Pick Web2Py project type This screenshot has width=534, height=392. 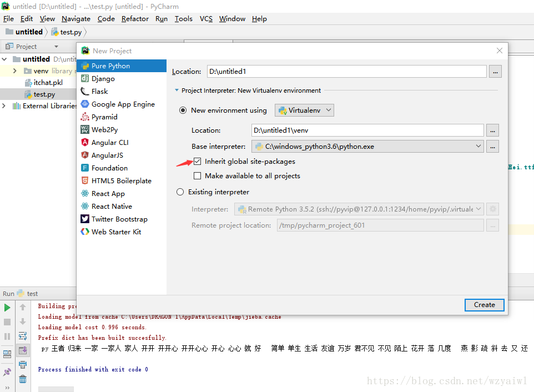(x=122, y=130)
